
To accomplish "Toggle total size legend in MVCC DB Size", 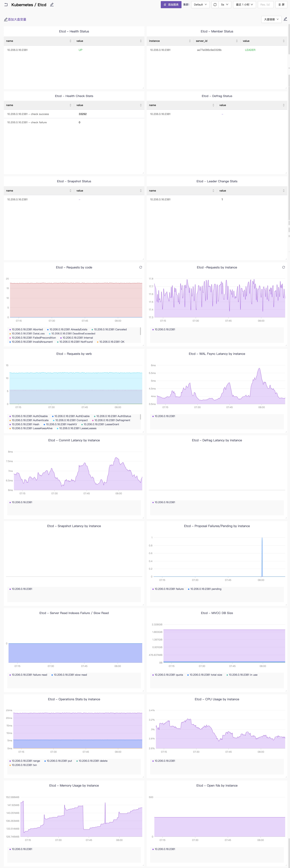I will click(x=205, y=675).
